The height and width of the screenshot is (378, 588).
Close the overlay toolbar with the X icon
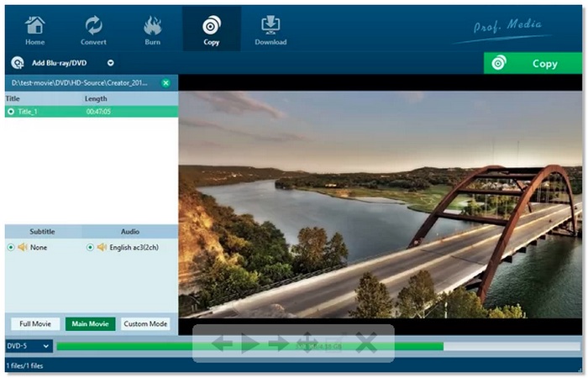click(x=365, y=343)
